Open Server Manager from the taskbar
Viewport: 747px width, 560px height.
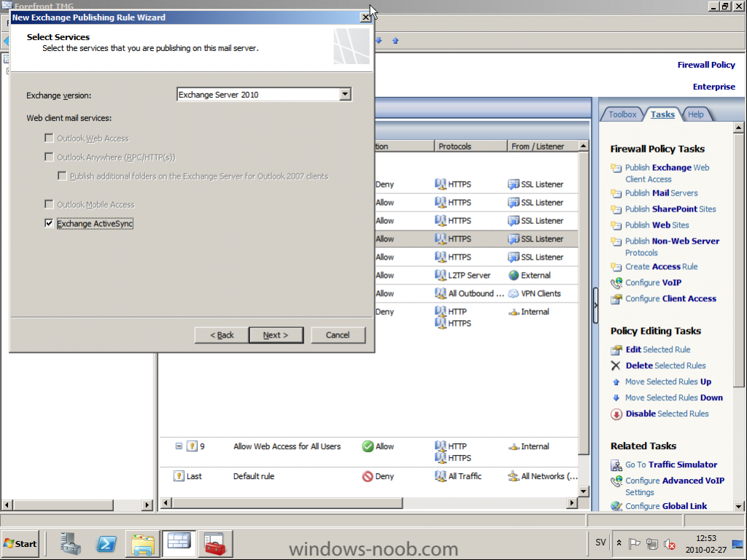point(71,543)
